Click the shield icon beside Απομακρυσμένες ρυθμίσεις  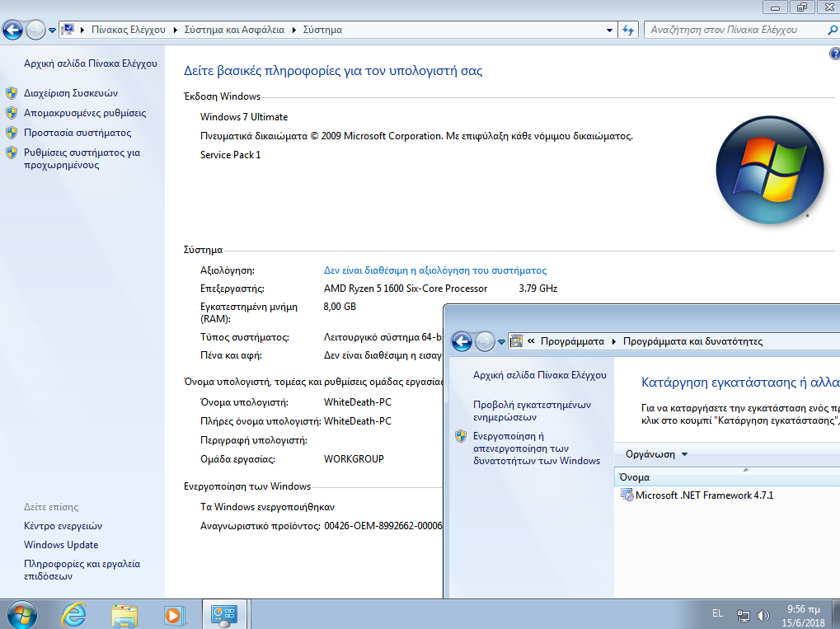tap(12, 113)
